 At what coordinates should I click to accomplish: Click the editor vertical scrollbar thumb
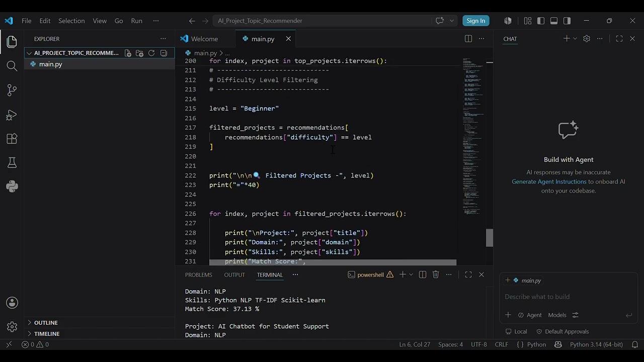coord(490,238)
